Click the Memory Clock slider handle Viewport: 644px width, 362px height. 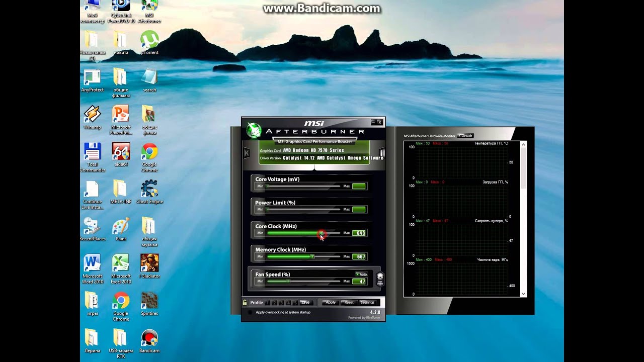(x=312, y=256)
